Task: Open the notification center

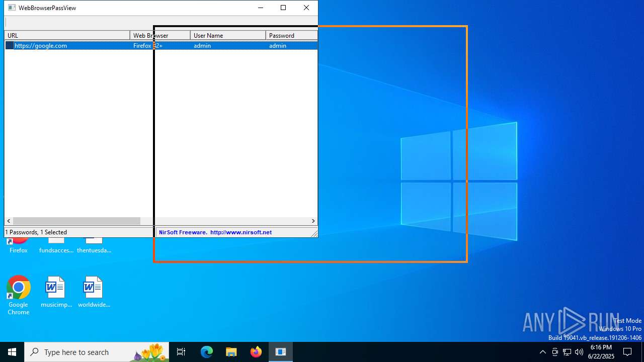Action: (x=627, y=352)
